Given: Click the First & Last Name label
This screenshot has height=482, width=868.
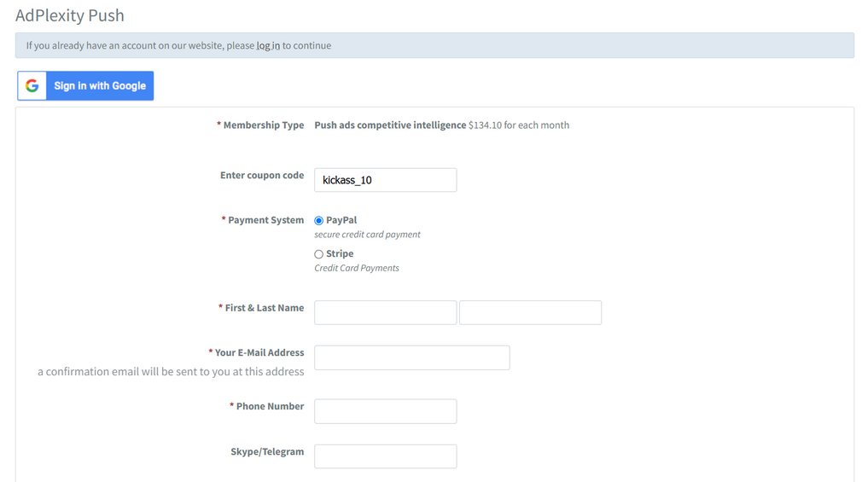Looking at the screenshot, I should tap(265, 308).
